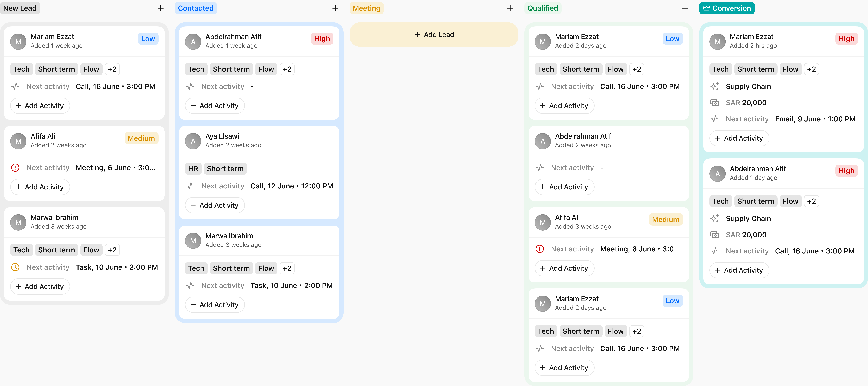Select the Contacted column label
This screenshot has width=868, height=386.
click(x=196, y=8)
